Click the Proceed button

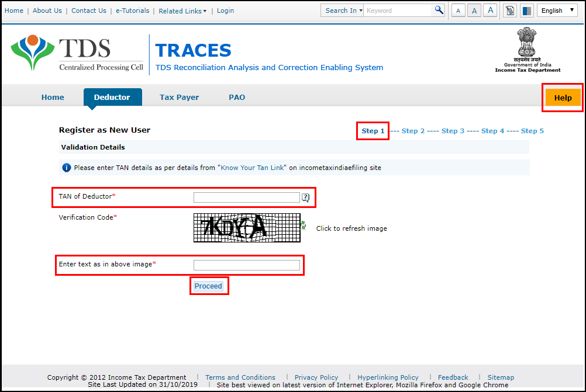[x=209, y=286]
